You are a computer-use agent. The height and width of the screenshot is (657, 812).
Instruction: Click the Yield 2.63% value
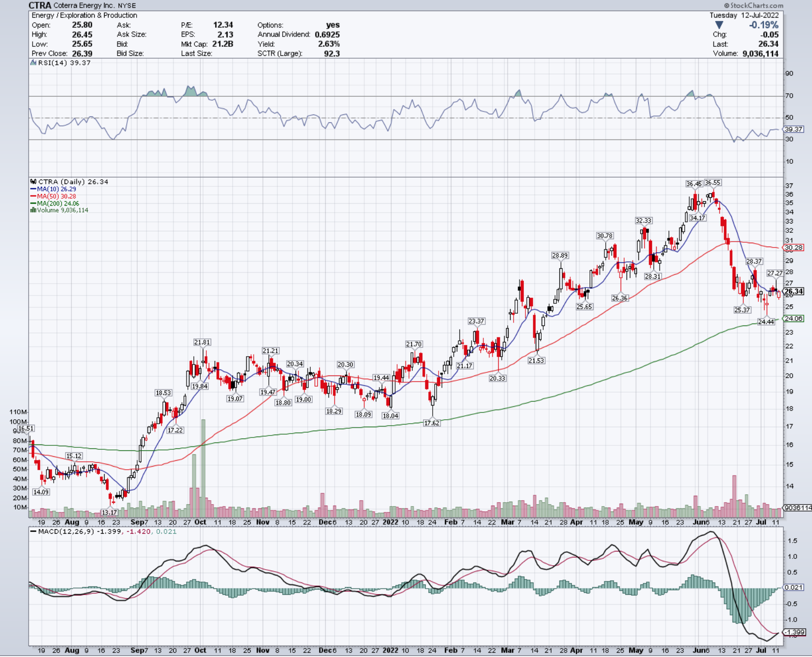point(329,44)
